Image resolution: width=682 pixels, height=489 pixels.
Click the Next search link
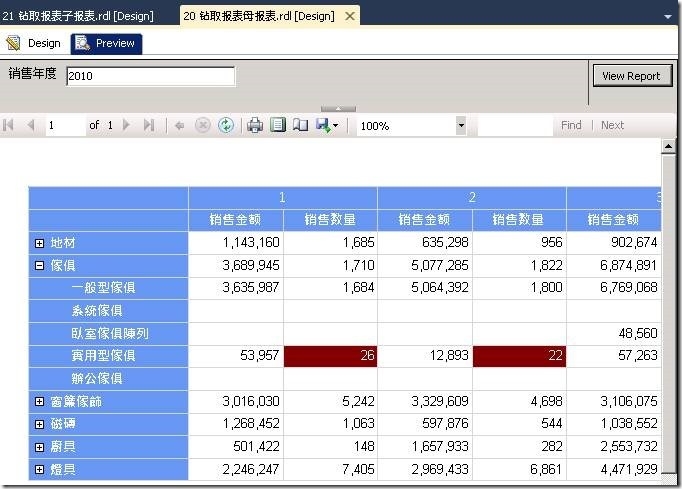pyautogui.click(x=612, y=125)
